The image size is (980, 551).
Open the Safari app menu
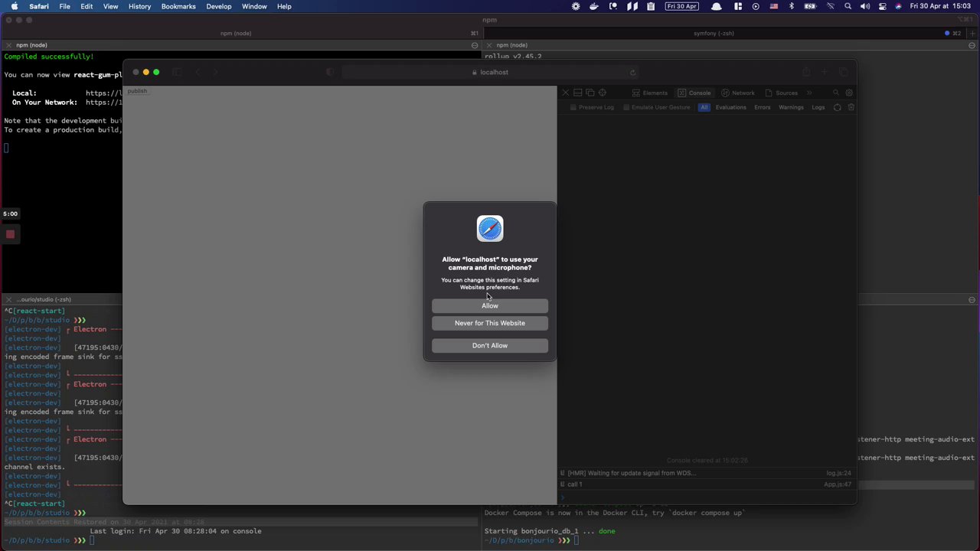pyautogui.click(x=39, y=6)
